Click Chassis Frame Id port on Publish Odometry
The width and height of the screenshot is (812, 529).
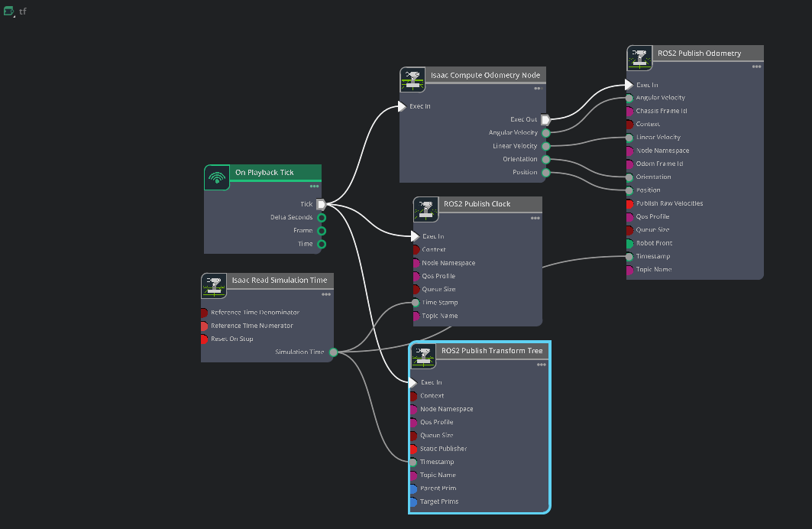click(x=629, y=111)
